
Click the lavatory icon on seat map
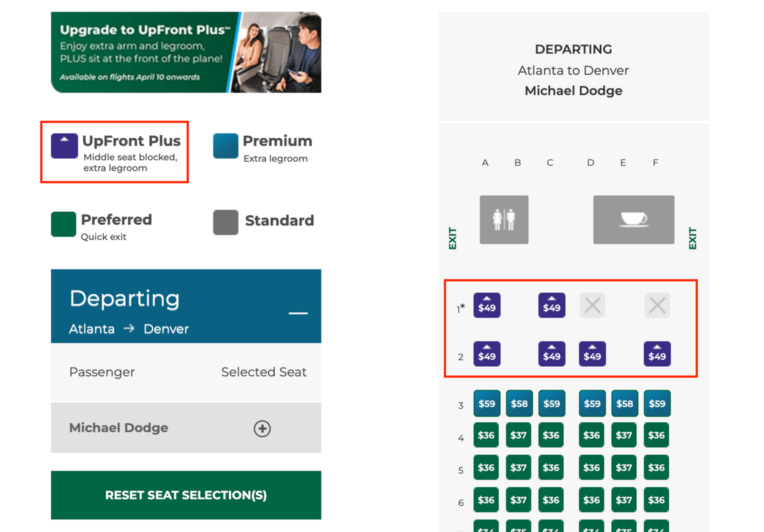click(x=504, y=220)
